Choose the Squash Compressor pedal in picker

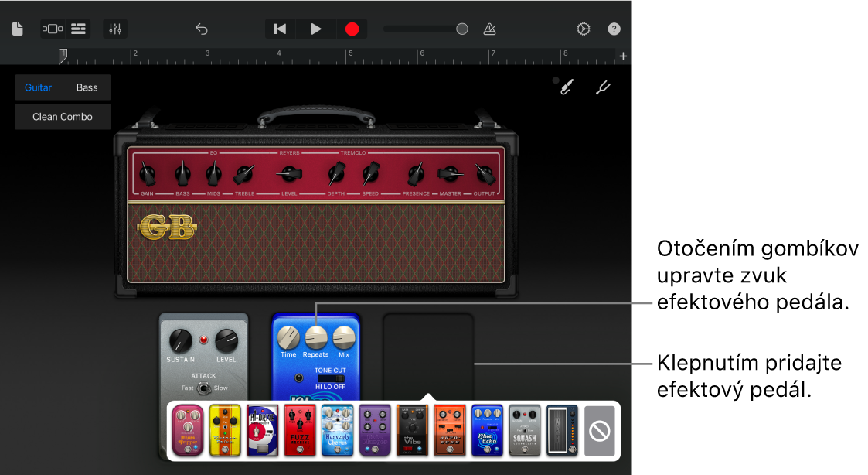tap(524, 431)
